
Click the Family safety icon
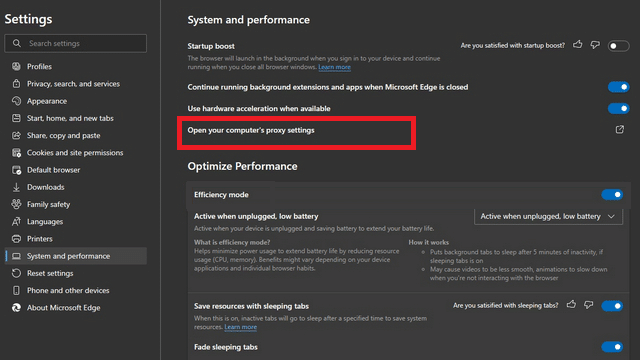(16, 204)
